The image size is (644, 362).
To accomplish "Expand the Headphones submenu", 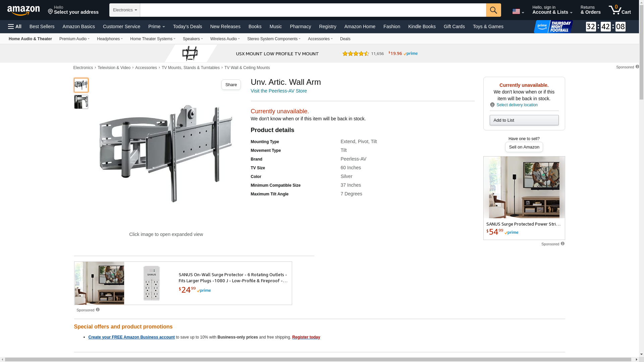I will [110, 39].
